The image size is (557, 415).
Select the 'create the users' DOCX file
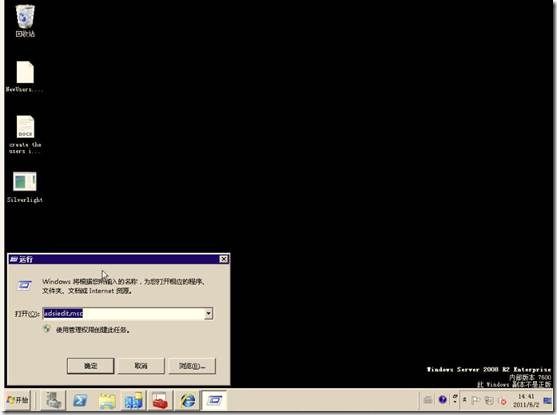[25, 134]
